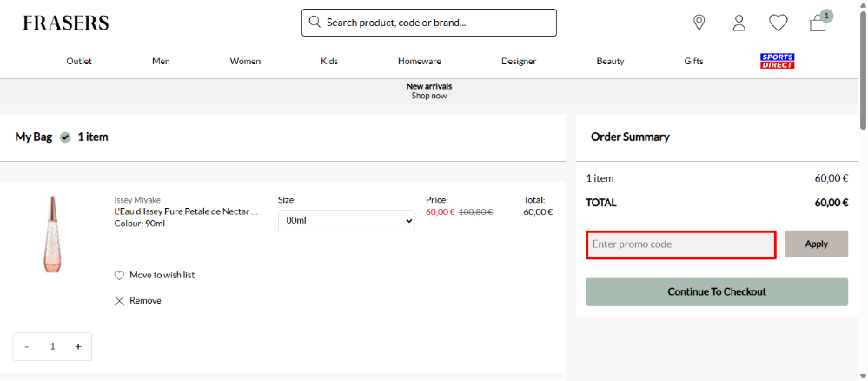Click the Order Summary heading
Viewport: 868px width, 381px height.
coord(630,137)
